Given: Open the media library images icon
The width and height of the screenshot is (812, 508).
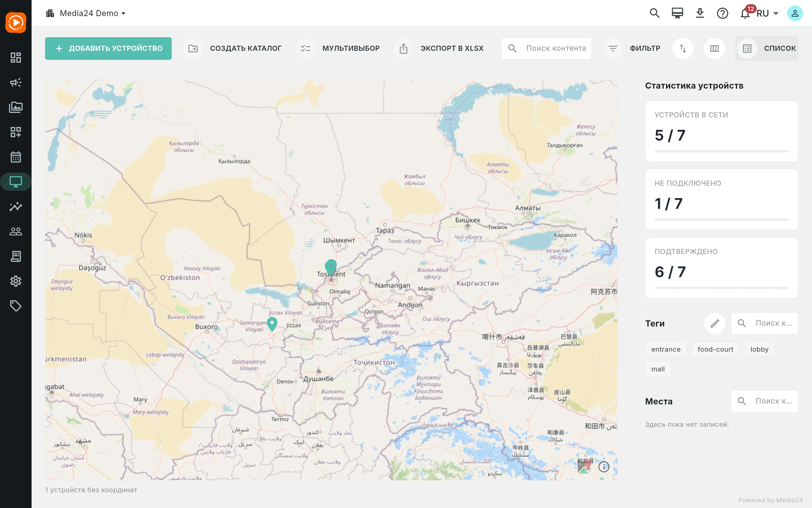Looking at the screenshot, I should click(x=16, y=107).
